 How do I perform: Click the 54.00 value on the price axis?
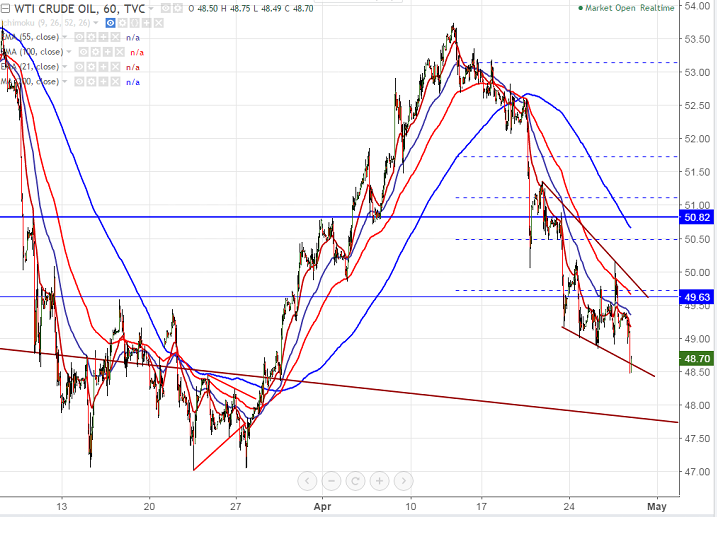[697, 6]
